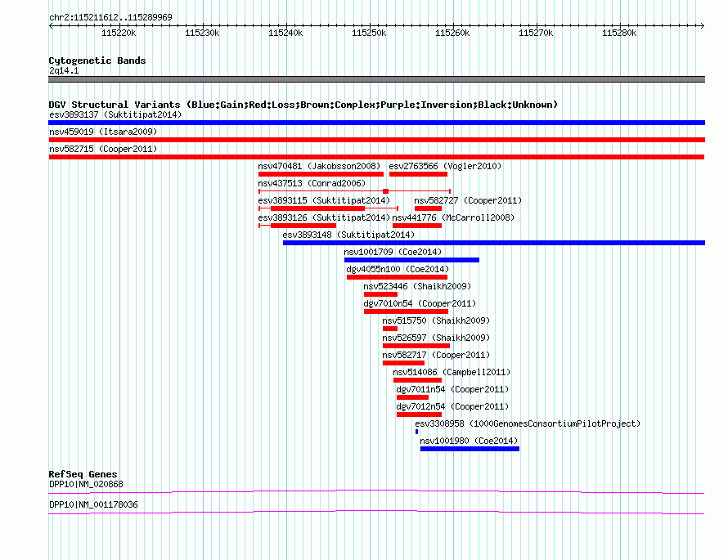Click the RefSeq Genes track title
Screen dimensions: 728x560
(x=83, y=474)
